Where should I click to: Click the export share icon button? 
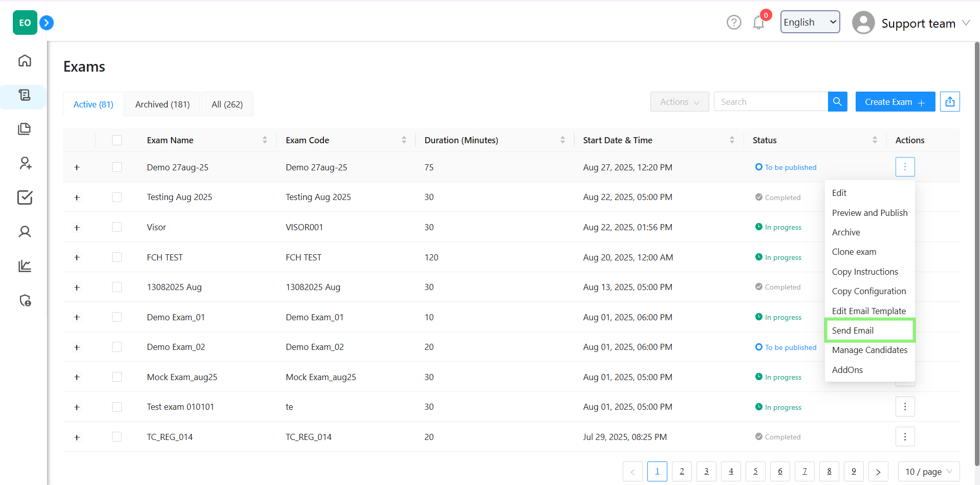pos(950,102)
